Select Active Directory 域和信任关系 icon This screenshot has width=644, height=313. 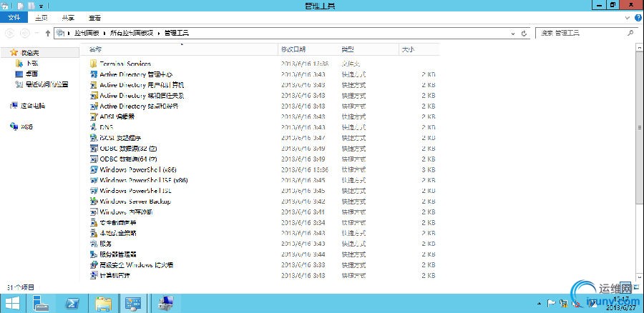click(93, 96)
